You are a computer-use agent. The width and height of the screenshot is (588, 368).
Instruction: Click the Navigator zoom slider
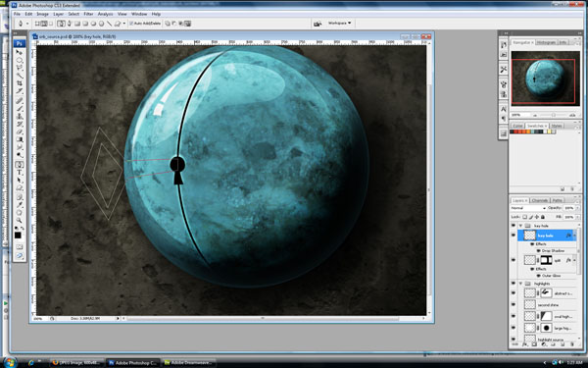click(553, 115)
